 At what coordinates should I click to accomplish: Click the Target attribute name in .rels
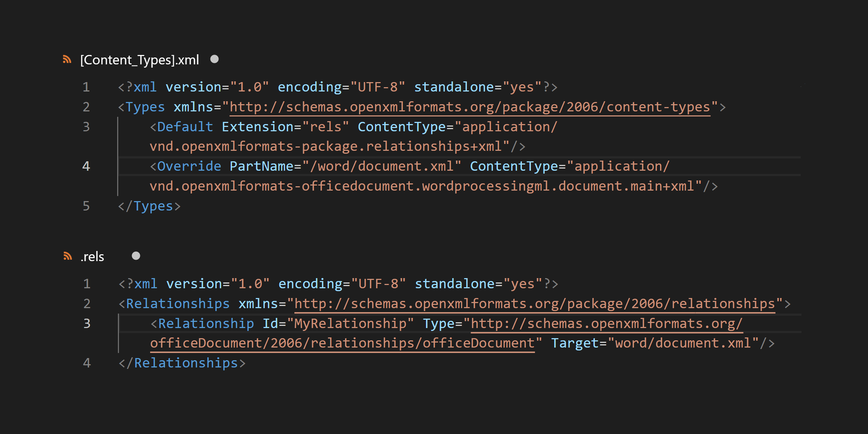575,343
